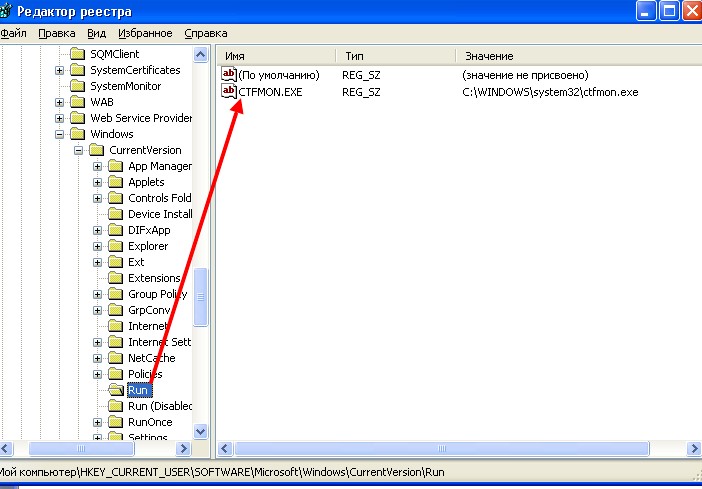Expand the DIFxApp key
Image resolution: width=702 pixels, height=489 pixels.
click(x=97, y=231)
